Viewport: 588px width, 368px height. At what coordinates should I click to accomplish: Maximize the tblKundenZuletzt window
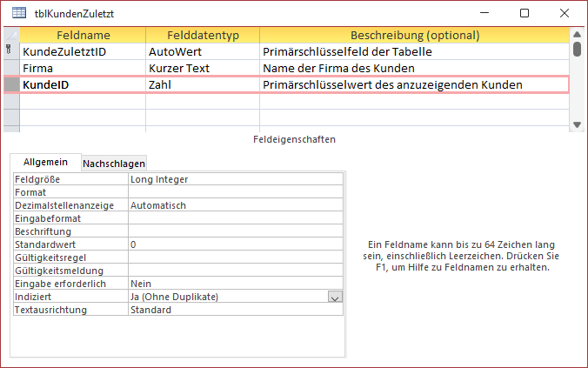(525, 13)
